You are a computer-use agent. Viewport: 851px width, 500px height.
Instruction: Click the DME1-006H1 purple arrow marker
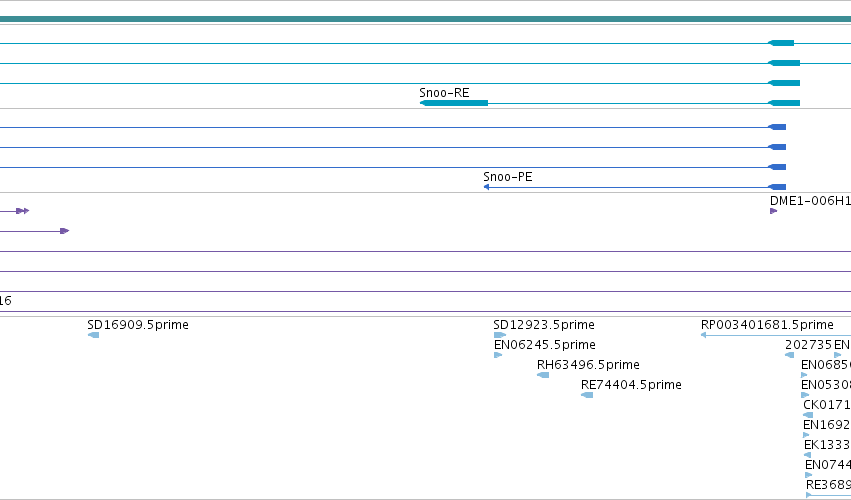tap(773, 211)
